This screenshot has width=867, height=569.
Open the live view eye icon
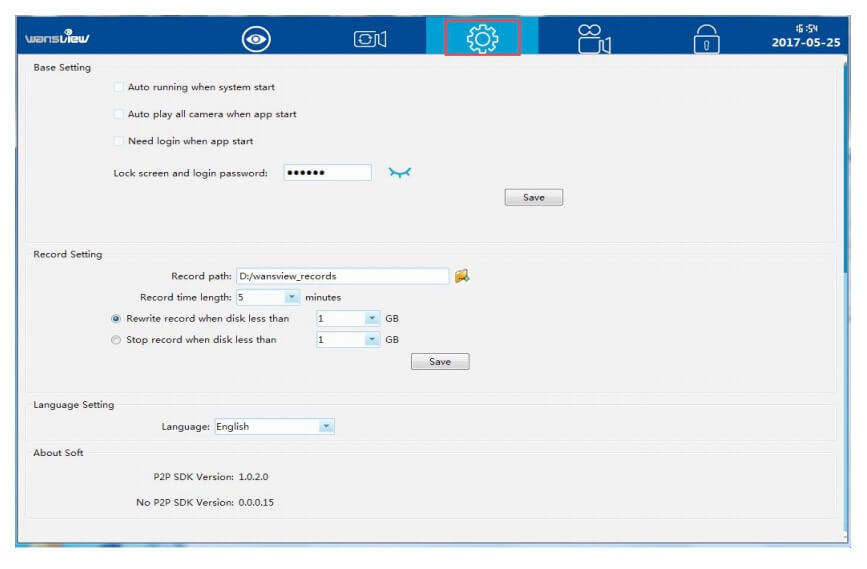(x=256, y=39)
